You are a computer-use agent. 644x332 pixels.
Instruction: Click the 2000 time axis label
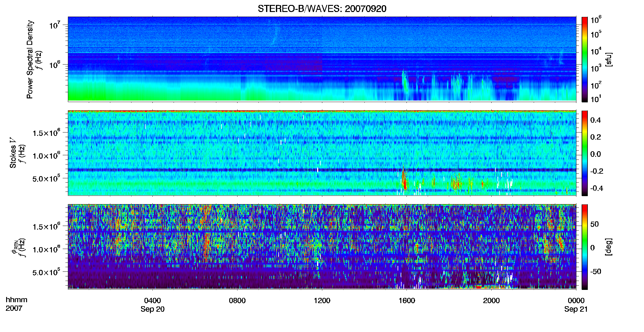pyautogui.click(x=491, y=300)
